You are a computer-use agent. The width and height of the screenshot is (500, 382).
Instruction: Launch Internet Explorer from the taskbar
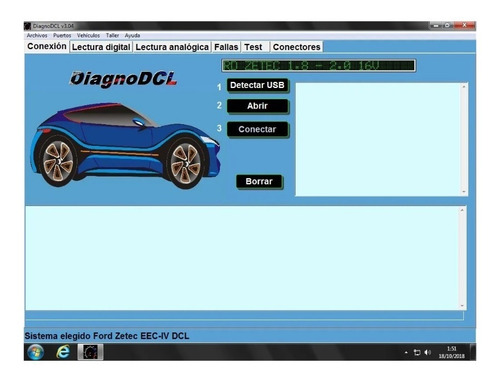63,352
